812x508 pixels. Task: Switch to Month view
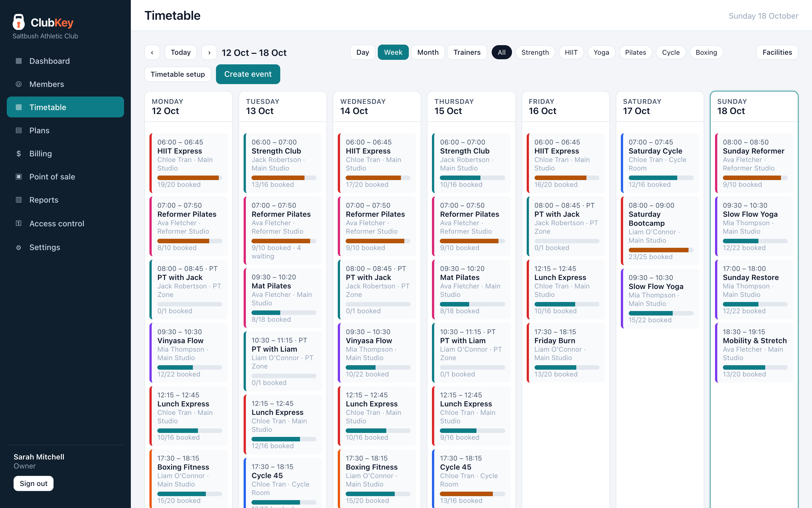(428, 52)
